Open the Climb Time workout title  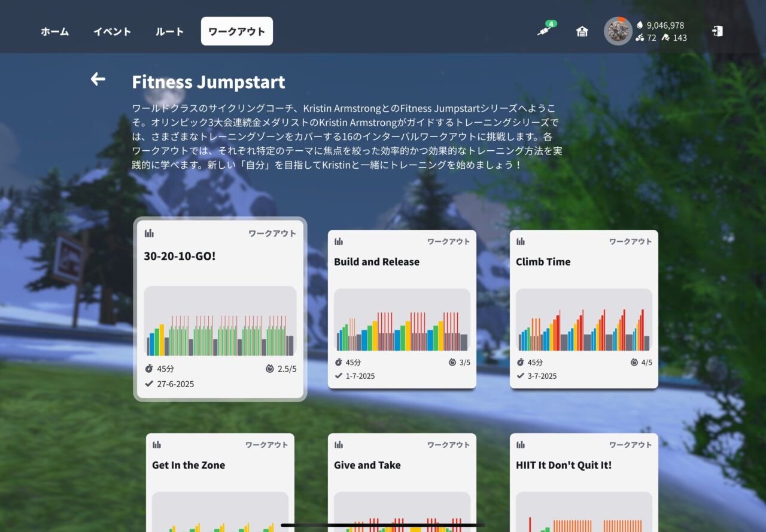point(543,262)
